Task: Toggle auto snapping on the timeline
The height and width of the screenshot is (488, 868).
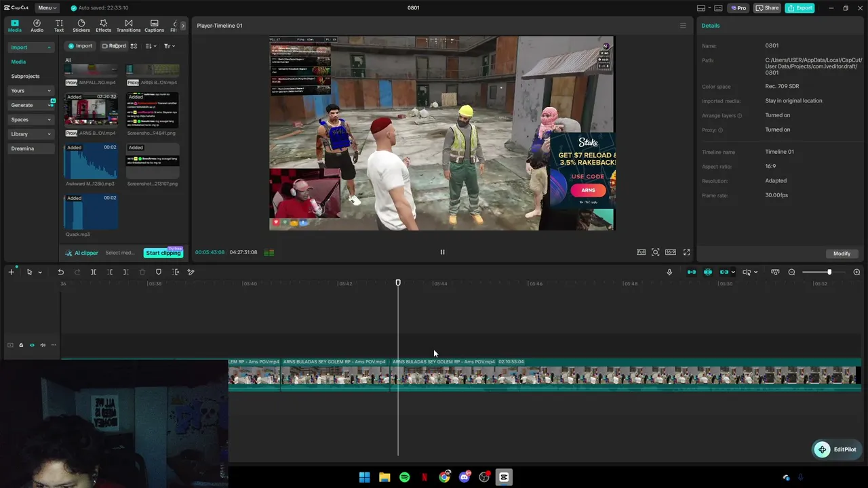Action: click(708, 272)
